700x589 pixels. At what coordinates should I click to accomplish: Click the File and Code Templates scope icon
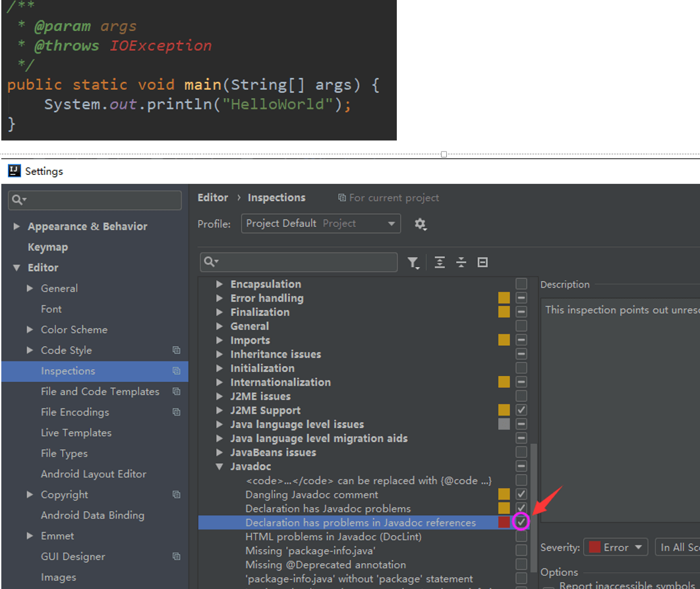pyautogui.click(x=177, y=392)
